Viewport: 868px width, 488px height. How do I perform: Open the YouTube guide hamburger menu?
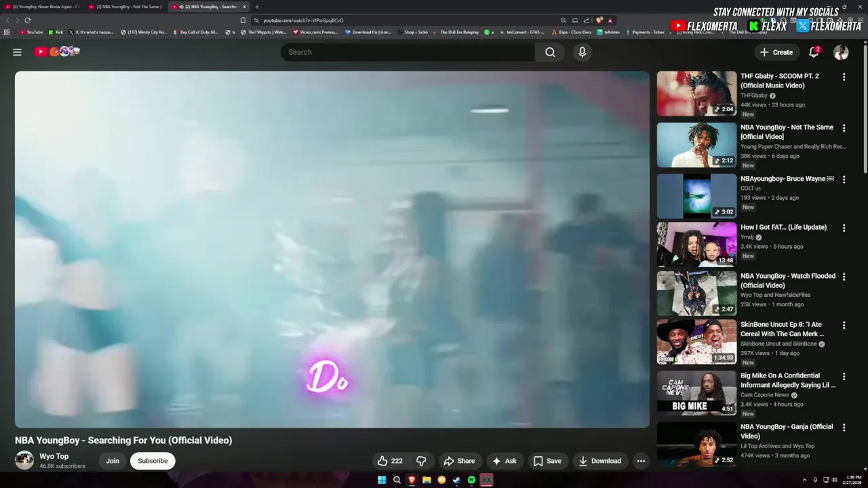tap(17, 52)
